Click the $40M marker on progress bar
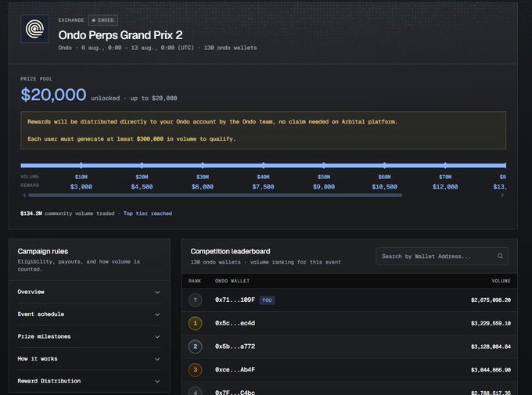The image size is (532, 395). 264,165
